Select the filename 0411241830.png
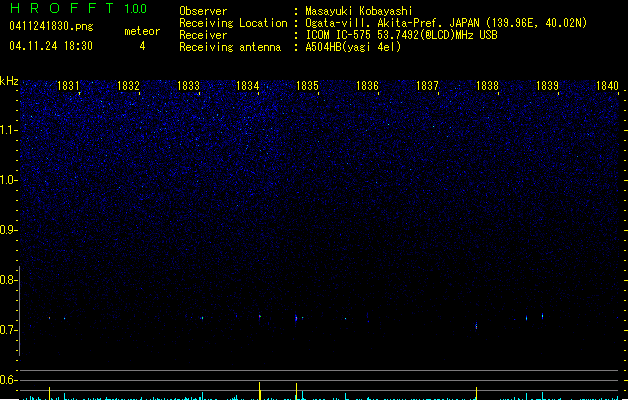 click(51, 26)
